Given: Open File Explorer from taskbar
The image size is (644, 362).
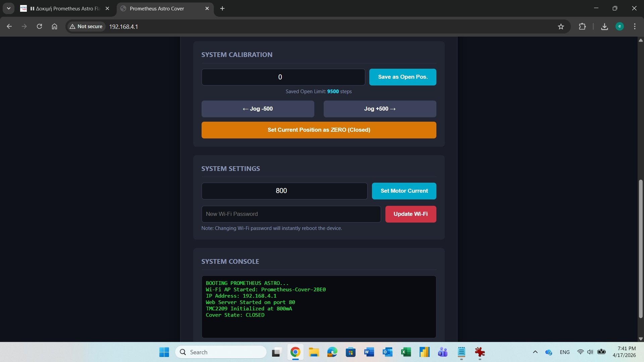Looking at the screenshot, I should [314, 352].
